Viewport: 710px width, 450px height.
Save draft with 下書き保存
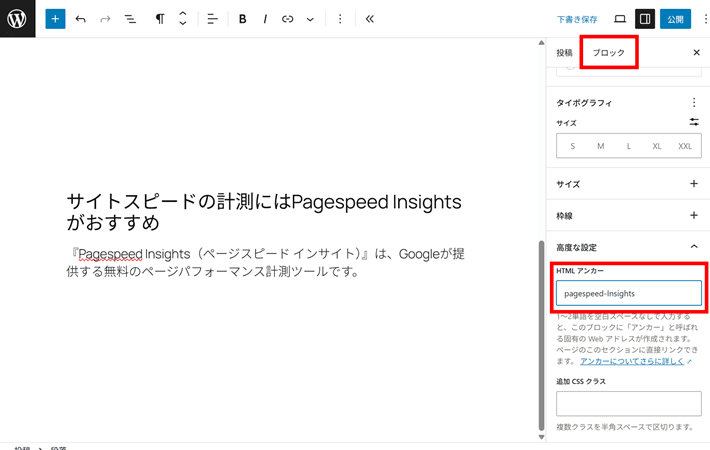[x=577, y=19]
